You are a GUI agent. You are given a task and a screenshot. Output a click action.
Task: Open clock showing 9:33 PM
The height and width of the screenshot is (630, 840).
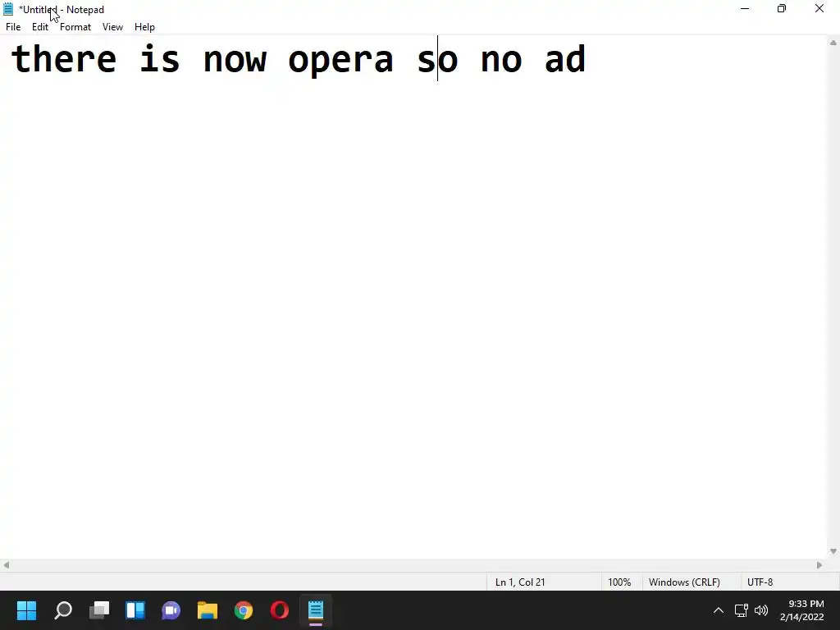(x=802, y=610)
